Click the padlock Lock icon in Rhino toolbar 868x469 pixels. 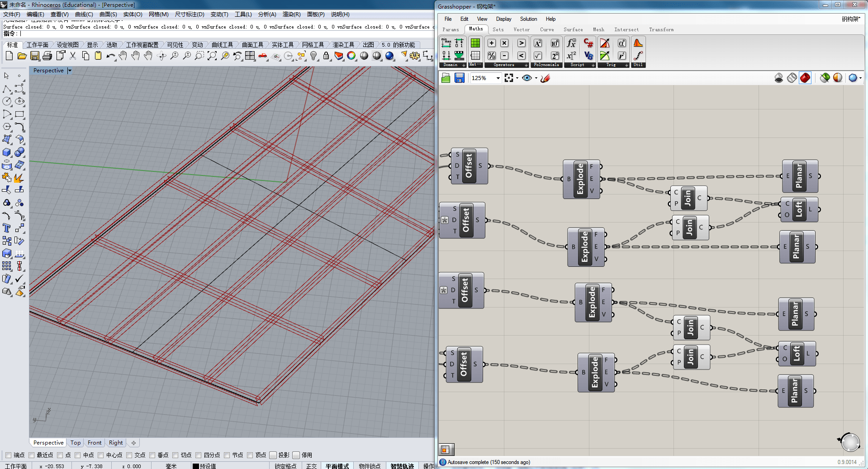coord(326,56)
